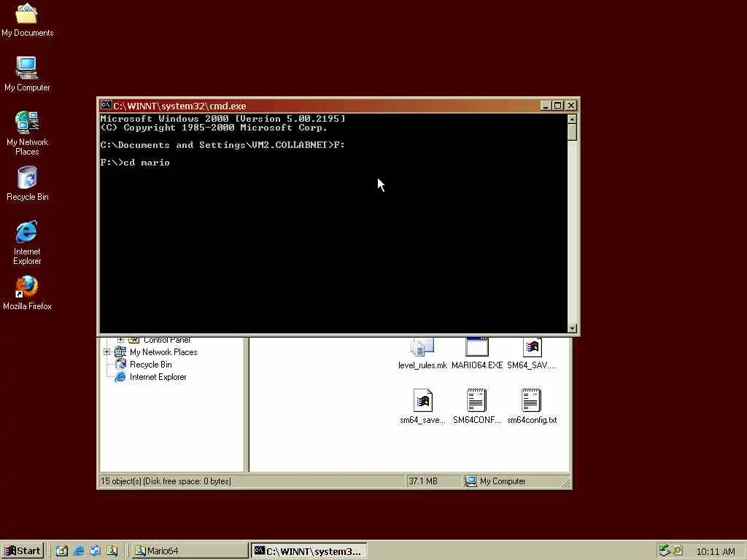Click the '15 object(s)' status bar text
The height and width of the screenshot is (560, 747).
(x=166, y=481)
